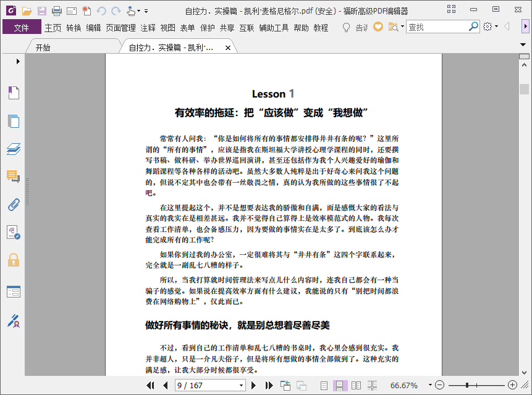Open the Pages thumbnail panel

(x=14, y=121)
